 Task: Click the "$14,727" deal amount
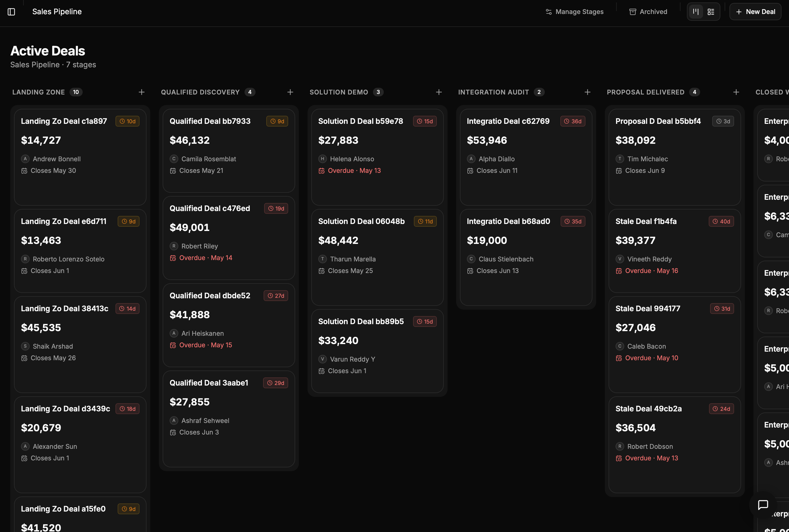41,140
